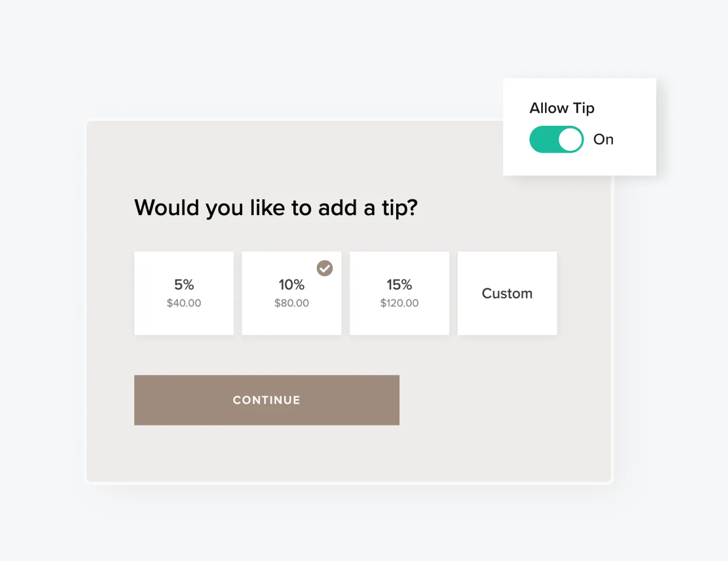The height and width of the screenshot is (561, 728).
Task: Click the checkmark icon on the 10% tip card
Action: pyautogui.click(x=324, y=268)
